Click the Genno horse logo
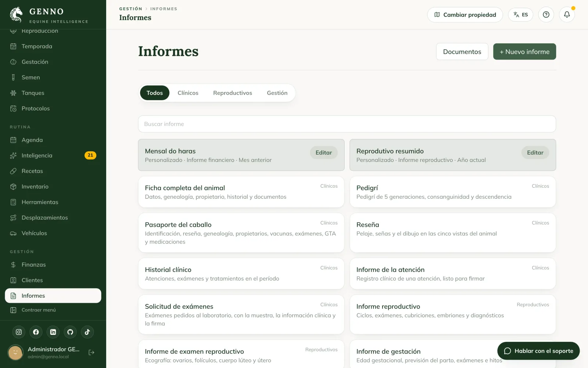Image resolution: width=588 pixels, height=368 pixels. point(16,15)
